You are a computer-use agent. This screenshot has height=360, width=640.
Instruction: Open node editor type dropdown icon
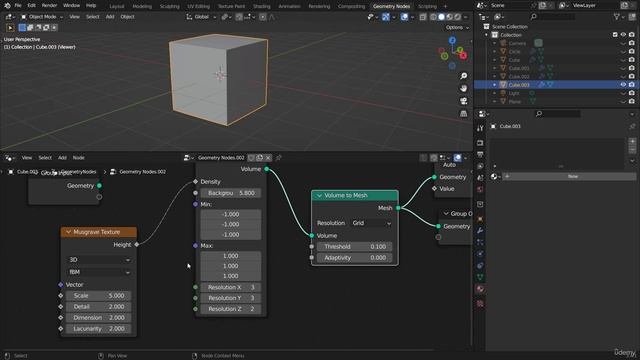[10, 158]
